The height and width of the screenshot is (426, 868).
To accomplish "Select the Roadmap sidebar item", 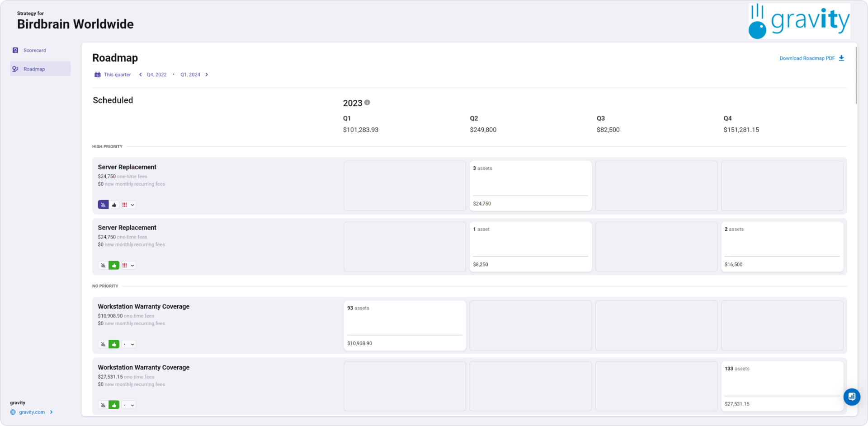I will pyautogui.click(x=34, y=69).
